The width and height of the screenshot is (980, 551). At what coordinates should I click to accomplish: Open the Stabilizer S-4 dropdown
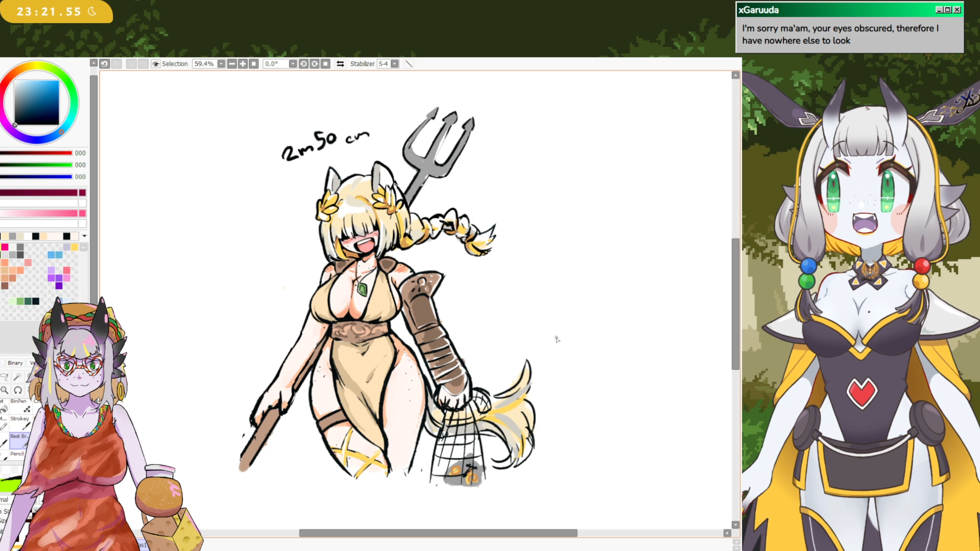(x=394, y=64)
